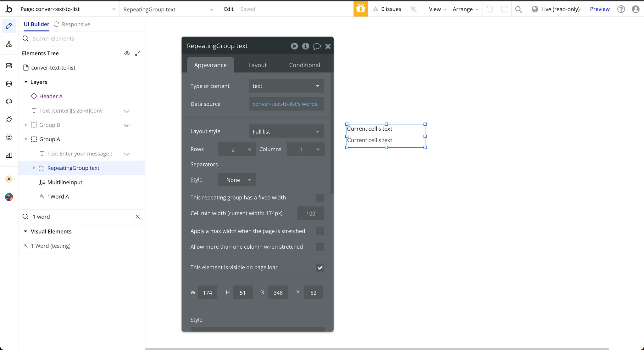Click the Live (read-only) button
The image size is (644, 350).
click(x=556, y=9)
